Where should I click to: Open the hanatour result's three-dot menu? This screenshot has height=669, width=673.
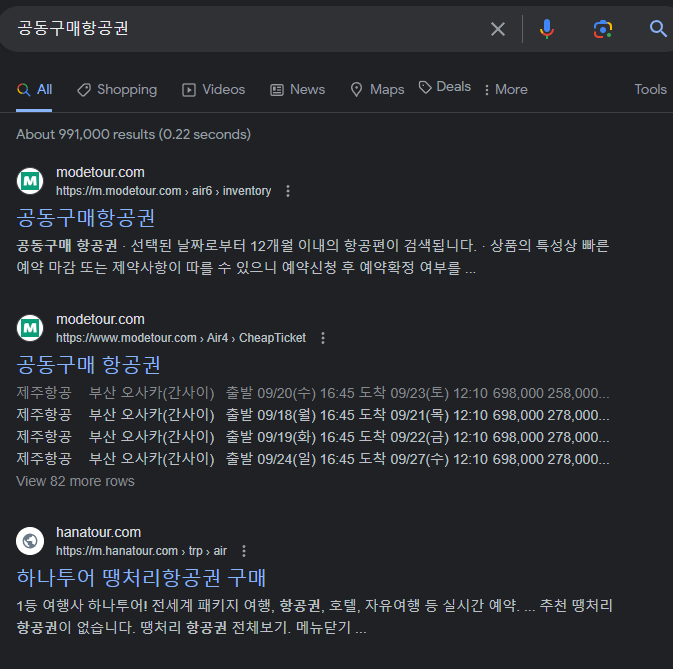pos(244,551)
